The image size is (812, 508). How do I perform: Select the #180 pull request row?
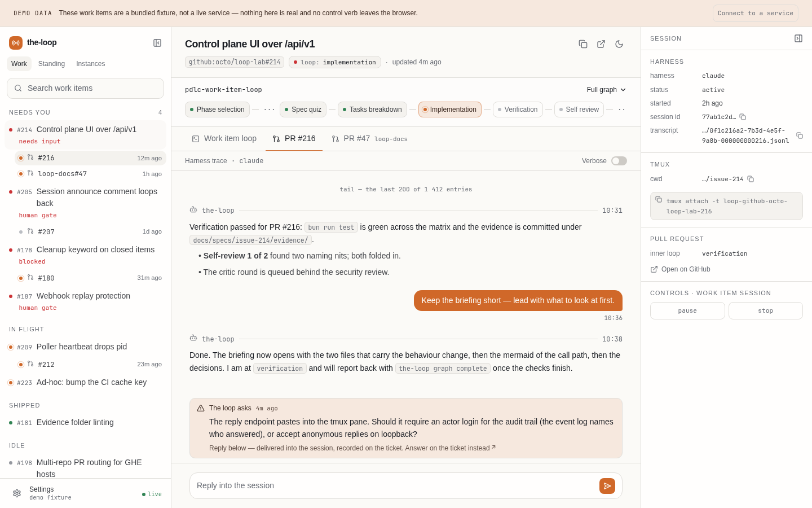coord(90,278)
